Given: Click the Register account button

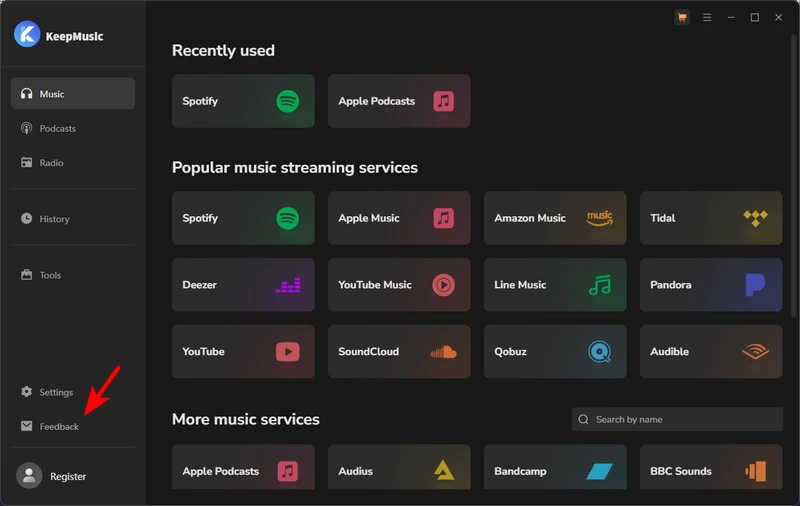Looking at the screenshot, I should 68,476.
